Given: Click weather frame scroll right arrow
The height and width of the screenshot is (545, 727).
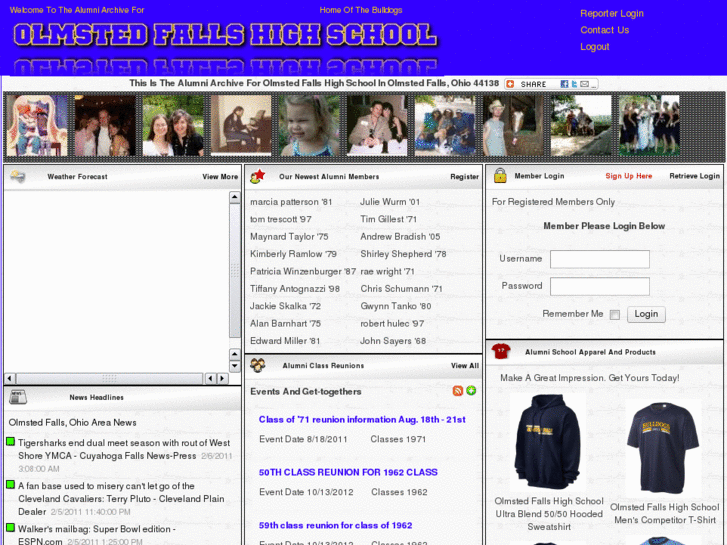Looking at the screenshot, I should tap(223, 378).
